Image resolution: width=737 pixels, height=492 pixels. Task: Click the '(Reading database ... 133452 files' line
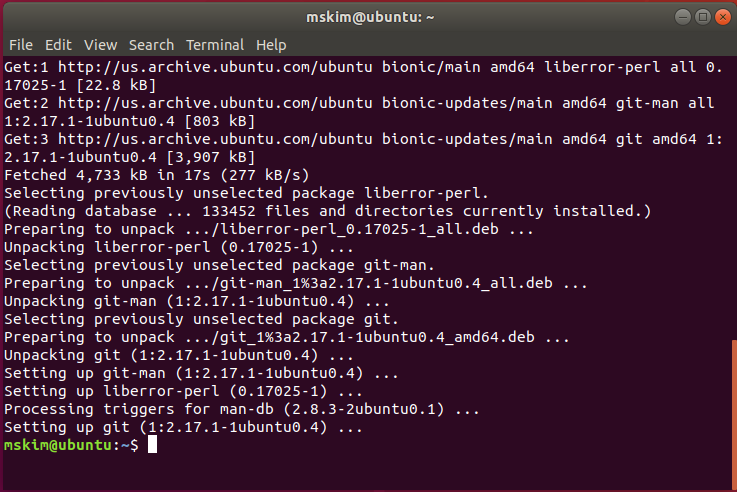click(328, 211)
